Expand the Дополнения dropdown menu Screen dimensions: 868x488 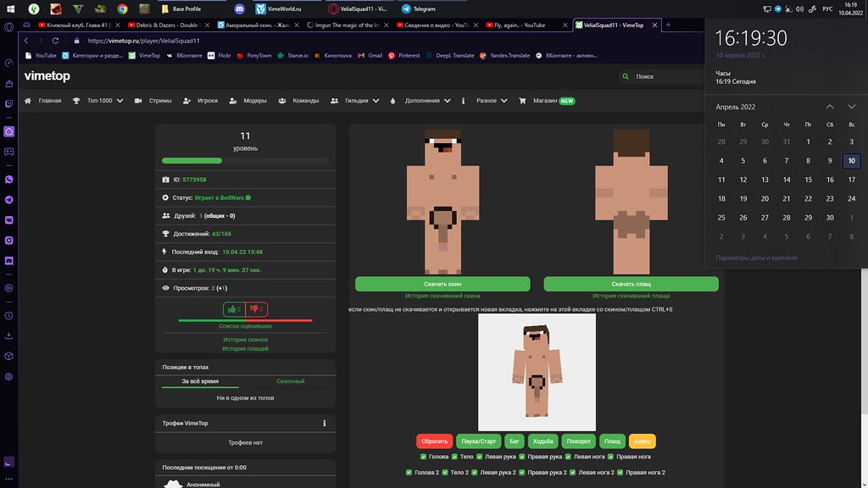(x=421, y=100)
